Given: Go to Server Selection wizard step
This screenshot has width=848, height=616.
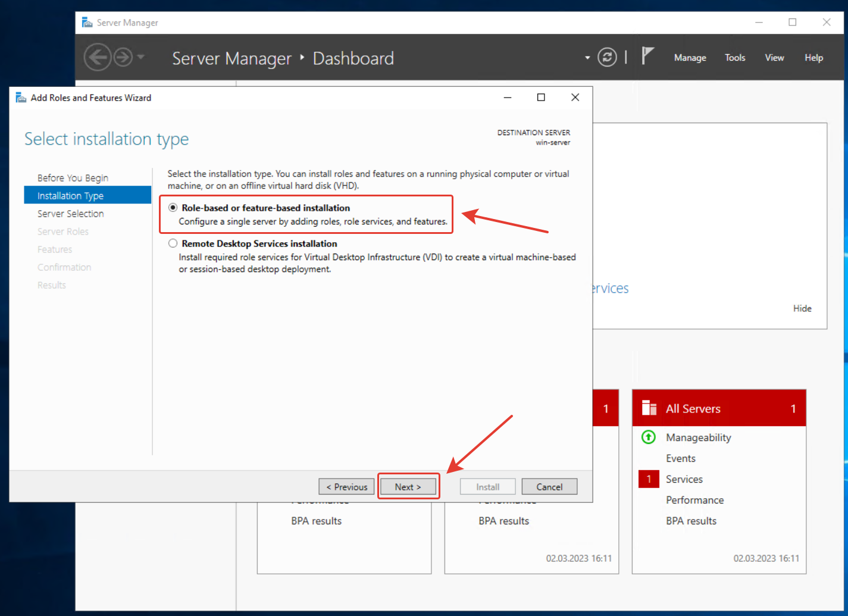Looking at the screenshot, I should click(70, 214).
